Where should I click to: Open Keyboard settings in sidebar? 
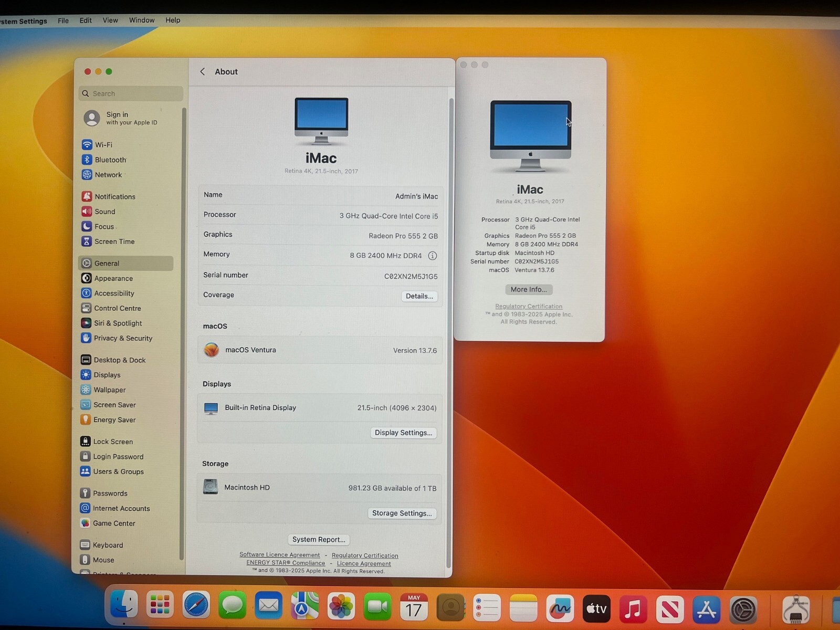point(101,545)
